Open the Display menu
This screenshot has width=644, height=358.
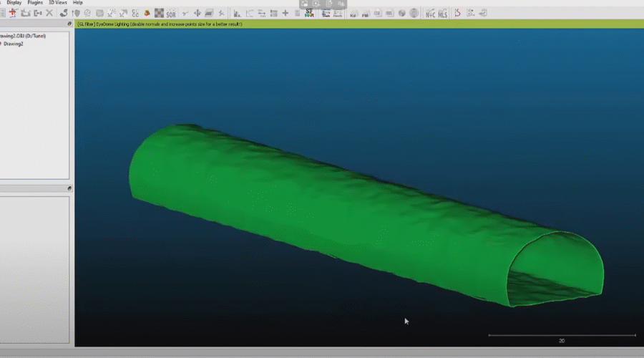pyautogui.click(x=14, y=3)
